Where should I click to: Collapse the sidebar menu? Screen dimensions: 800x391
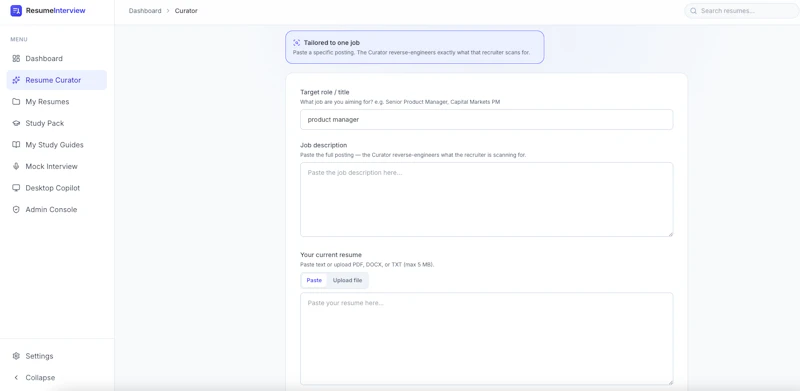[x=57, y=378]
